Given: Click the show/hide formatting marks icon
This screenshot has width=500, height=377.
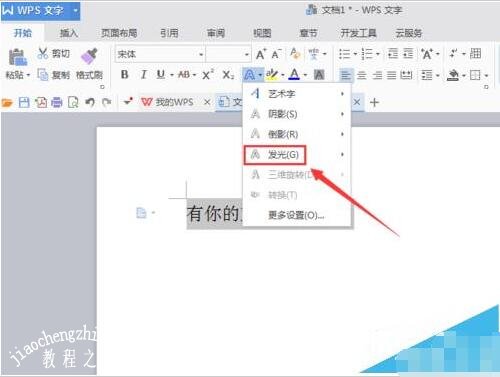Looking at the screenshot, I should [453, 54].
